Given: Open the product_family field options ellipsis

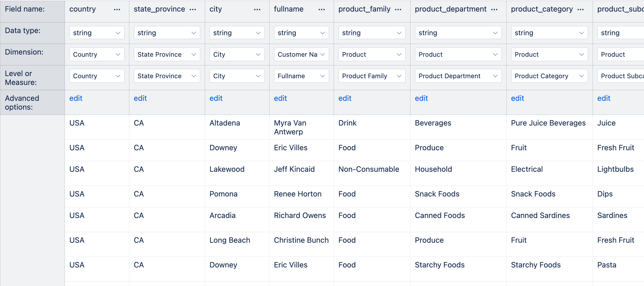Looking at the screenshot, I should click(x=398, y=9).
